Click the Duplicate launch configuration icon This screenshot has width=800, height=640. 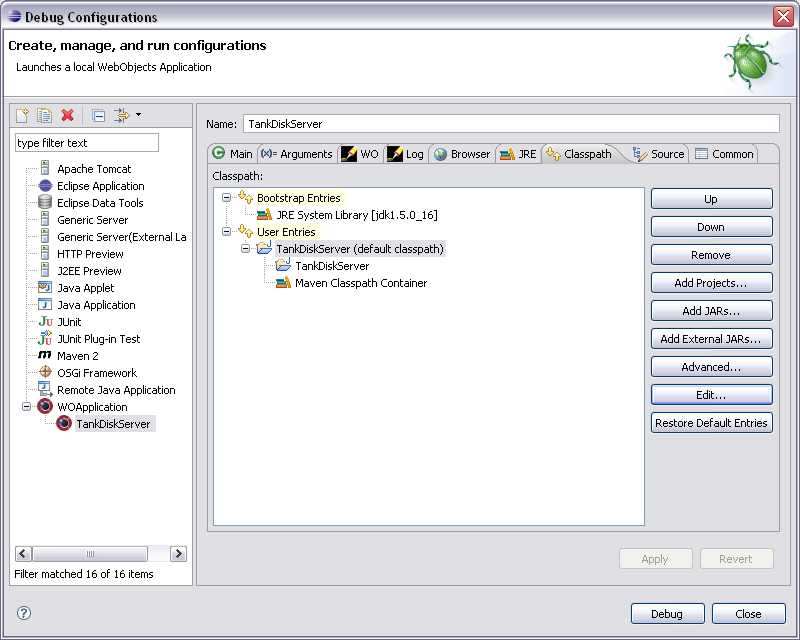(44, 115)
